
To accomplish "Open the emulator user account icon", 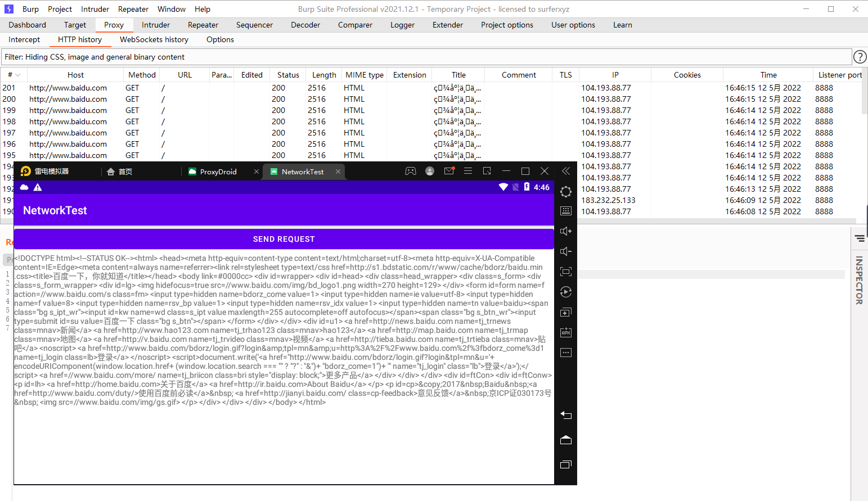I will 430,171.
